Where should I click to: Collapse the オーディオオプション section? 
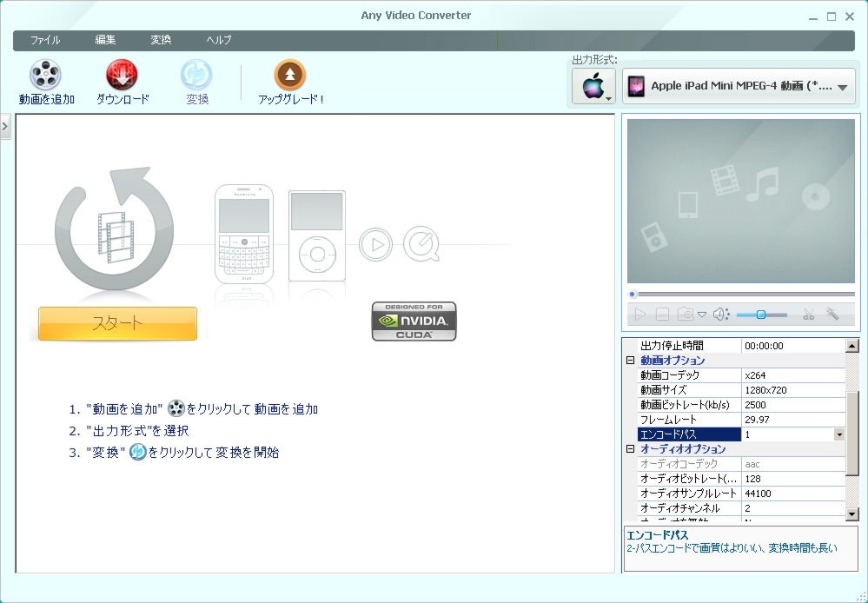pyautogui.click(x=631, y=449)
